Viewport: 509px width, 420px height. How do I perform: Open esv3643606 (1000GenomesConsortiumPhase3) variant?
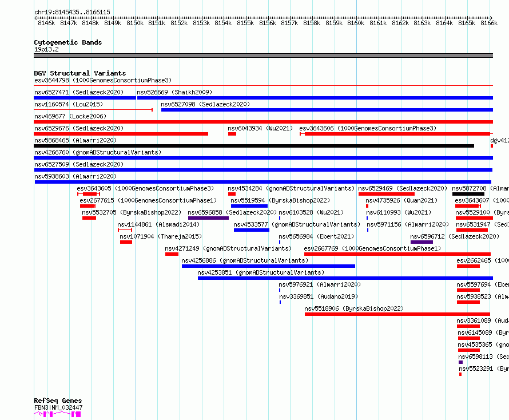pyautogui.click(x=368, y=128)
